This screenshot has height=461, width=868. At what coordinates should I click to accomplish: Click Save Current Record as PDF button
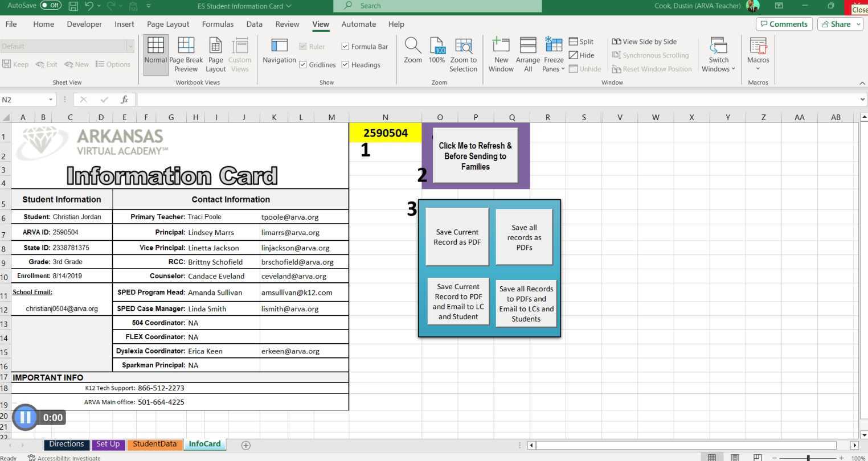[457, 237]
